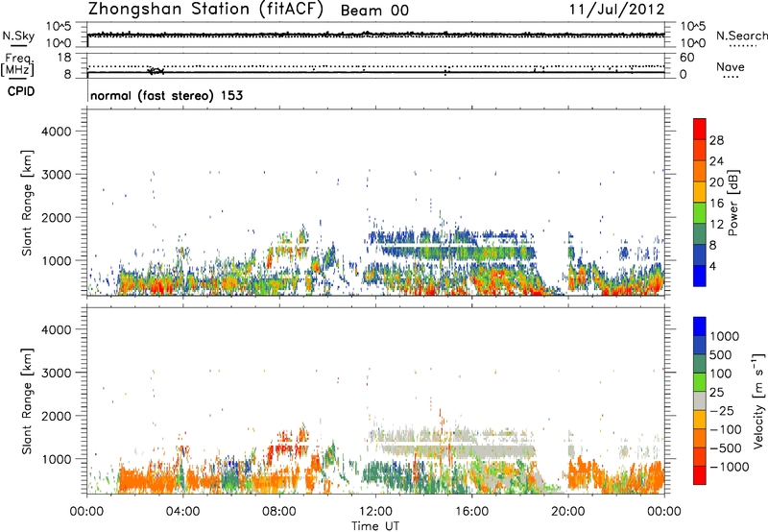Click the frequency trace panel
This screenshot has height=532, width=768.
[375, 65]
